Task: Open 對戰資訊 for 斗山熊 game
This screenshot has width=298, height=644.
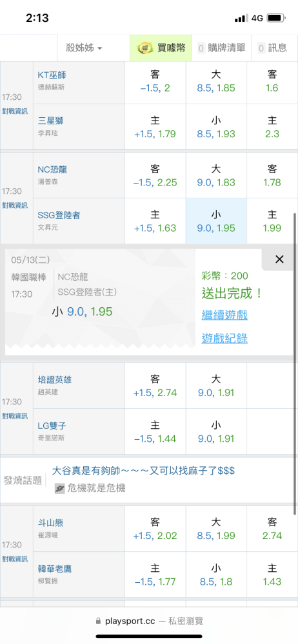Action: click(15, 558)
